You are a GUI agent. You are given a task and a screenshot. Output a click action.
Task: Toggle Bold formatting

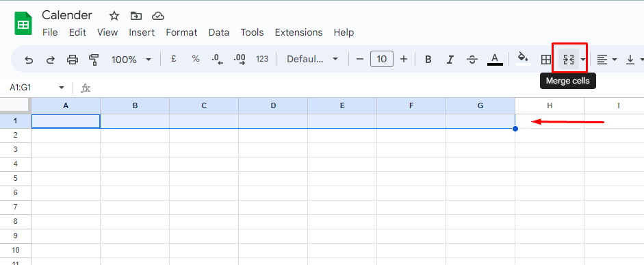tap(428, 60)
